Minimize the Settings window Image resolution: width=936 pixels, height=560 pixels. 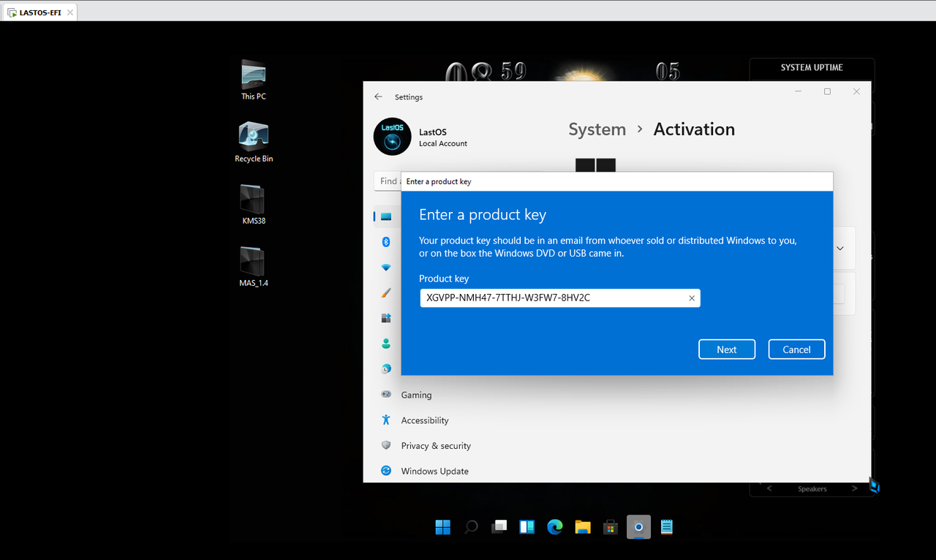(799, 91)
